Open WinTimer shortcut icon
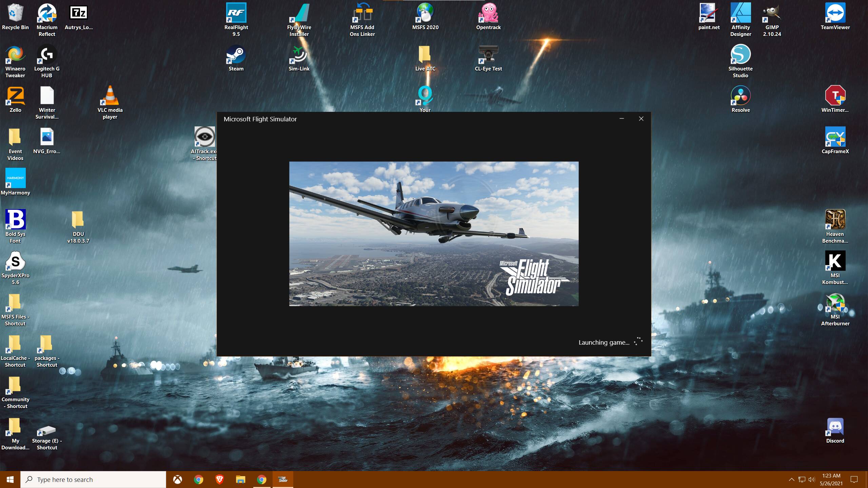 click(x=835, y=100)
